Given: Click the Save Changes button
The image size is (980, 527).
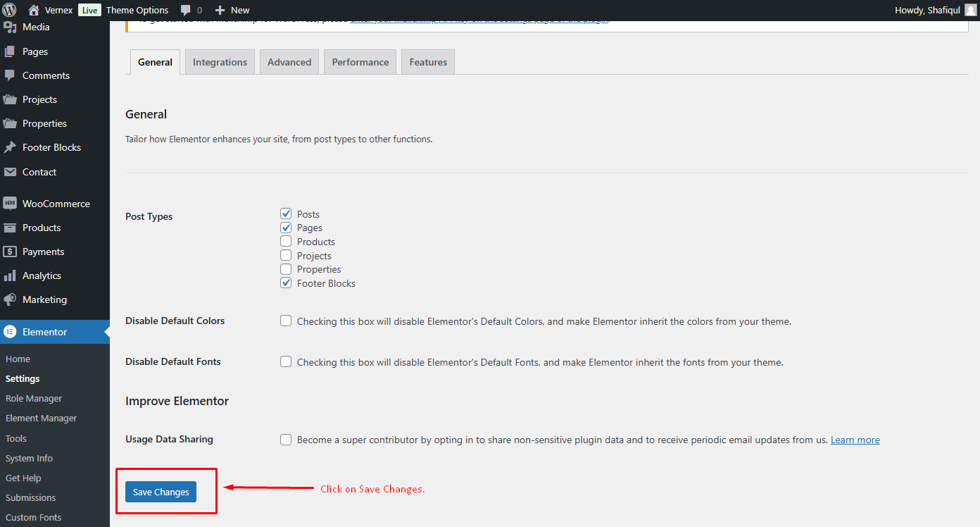Looking at the screenshot, I should tap(161, 492).
